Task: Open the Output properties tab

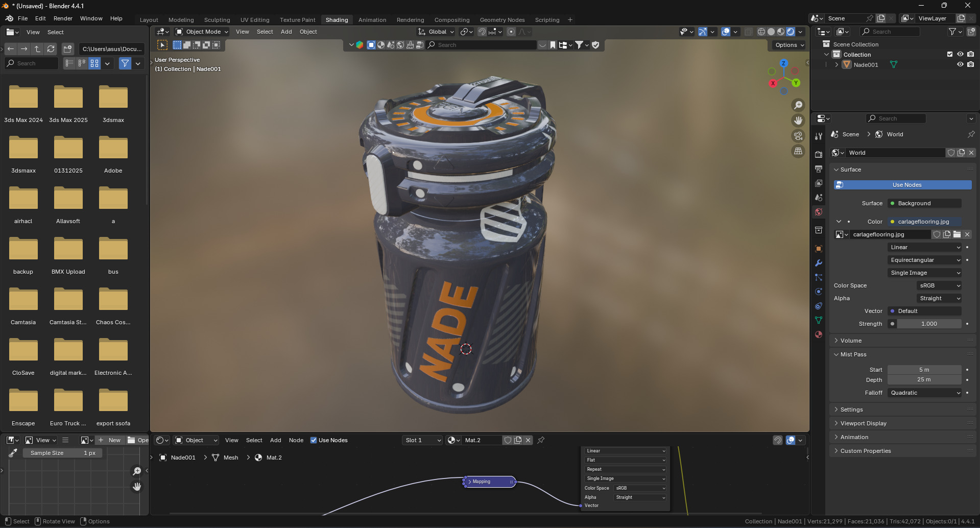Action: coord(819,169)
